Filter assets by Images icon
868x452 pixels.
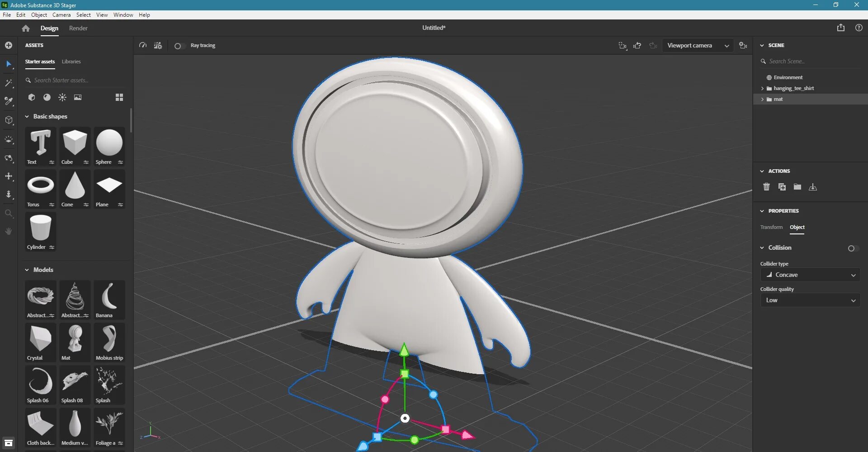point(78,97)
